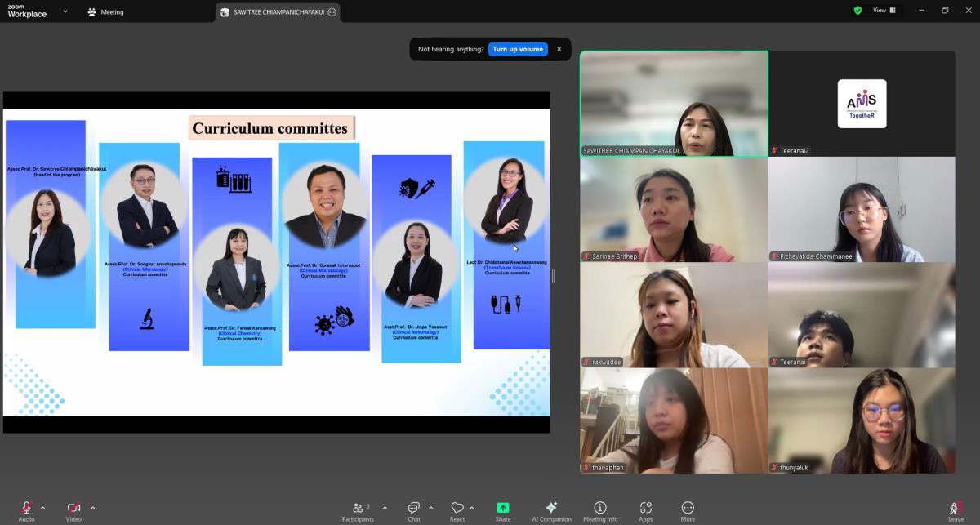Show Meeting info
Screen dimensions: 980x525
[600, 511]
